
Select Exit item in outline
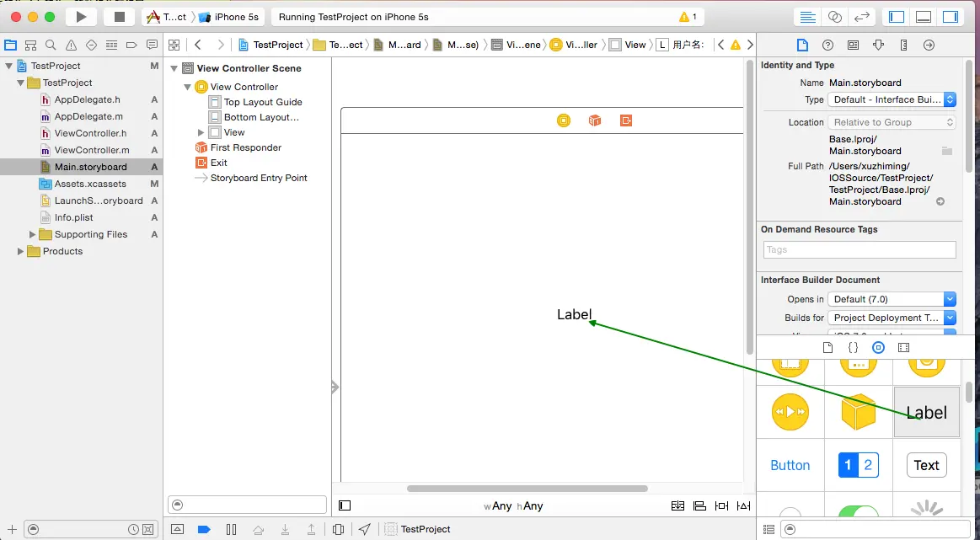click(218, 163)
